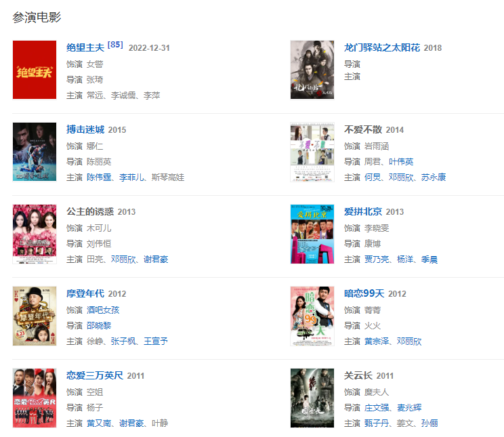This screenshot has height=437, width=504.
Task: Open the 恋爱三万英尺 poster thumbnail
Action: (35, 398)
